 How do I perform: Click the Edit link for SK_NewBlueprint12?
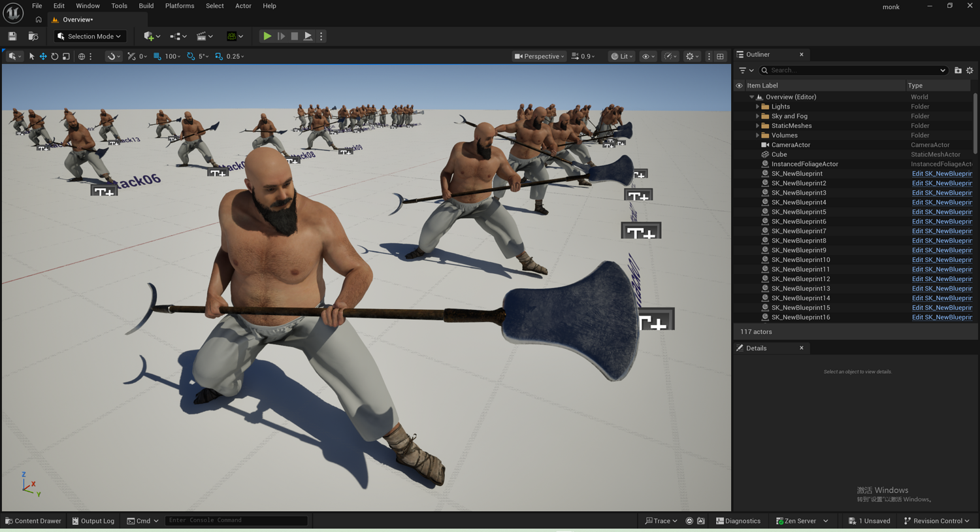point(942,279)
